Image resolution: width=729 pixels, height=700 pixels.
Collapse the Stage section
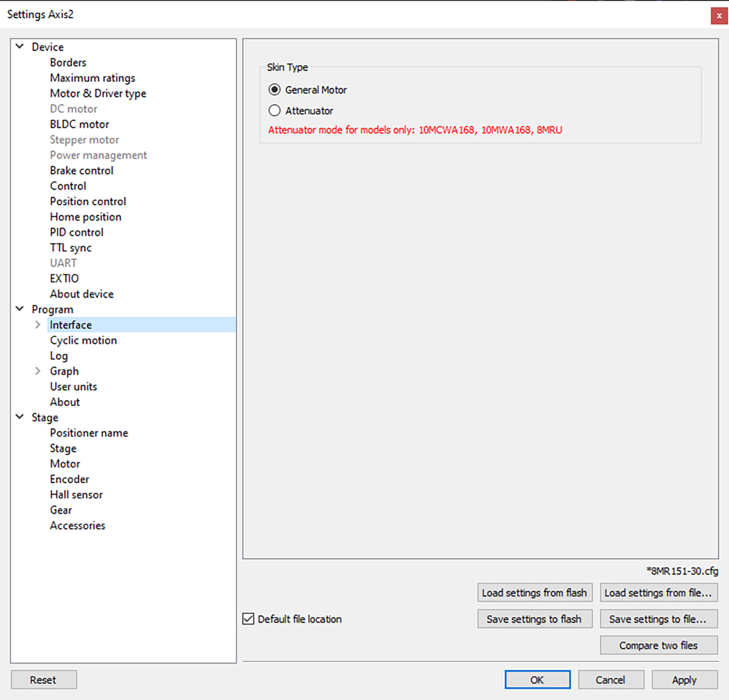pos(19,417)
